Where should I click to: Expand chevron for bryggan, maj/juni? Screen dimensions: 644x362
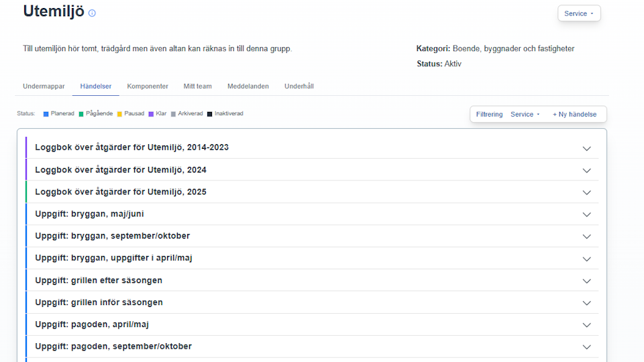tap(586, 215)
